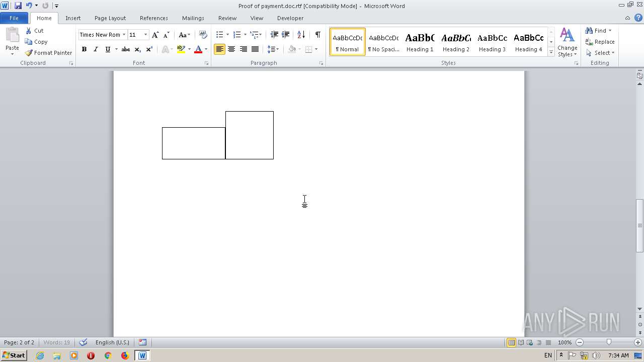Click Change Styles button
Image resolution: width=644 pixels, height=362 pixels.
pyautogui.click(x=567, y=42)
